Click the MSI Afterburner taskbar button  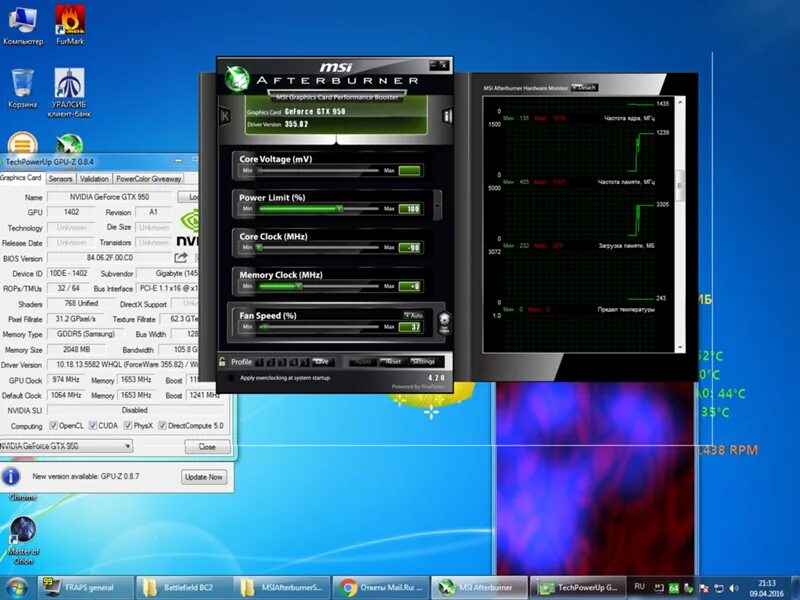click(480, 588)
